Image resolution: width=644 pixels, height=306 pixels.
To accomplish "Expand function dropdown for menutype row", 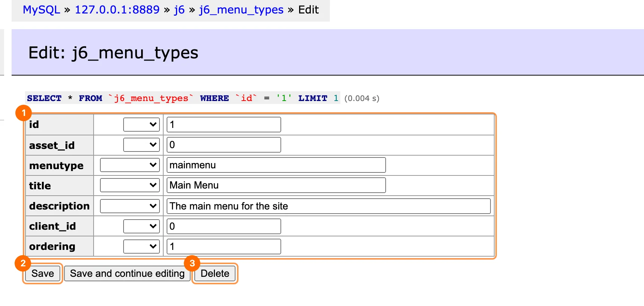I will pos(130,165).
